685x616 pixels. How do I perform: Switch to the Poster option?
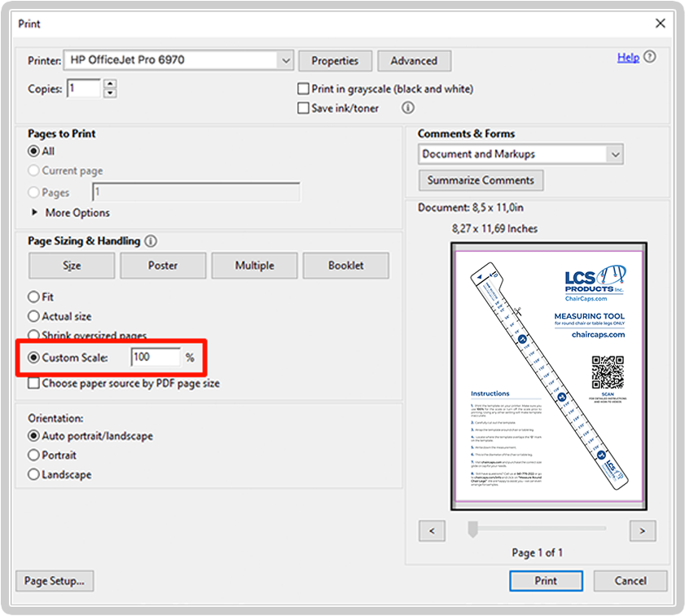pyautogui.click(x=163, y=265)
